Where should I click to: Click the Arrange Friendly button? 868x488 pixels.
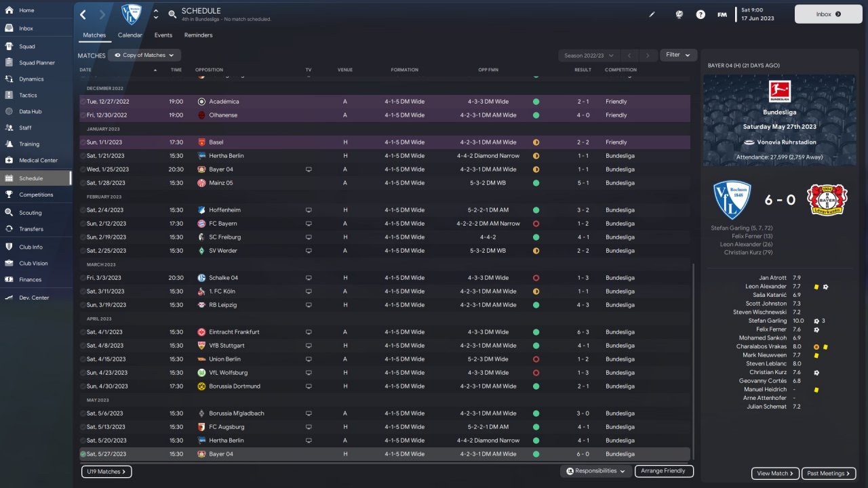pos(664,471)
